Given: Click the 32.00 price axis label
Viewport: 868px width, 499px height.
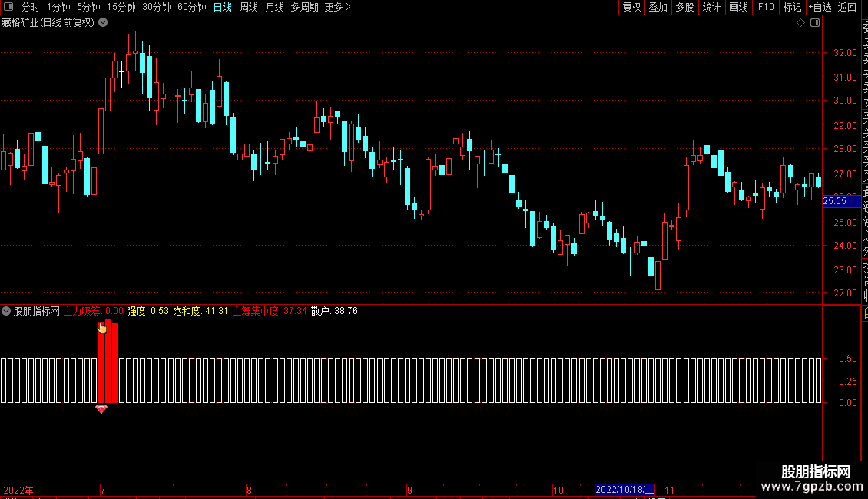Looking at the screenshot, I should click(x=845, y=52).
